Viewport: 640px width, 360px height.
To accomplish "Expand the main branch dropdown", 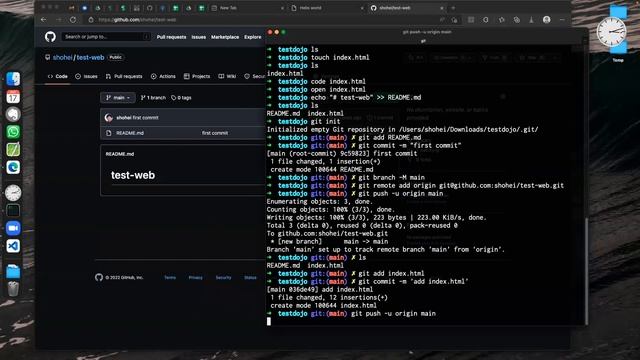I will click(118, 98).
